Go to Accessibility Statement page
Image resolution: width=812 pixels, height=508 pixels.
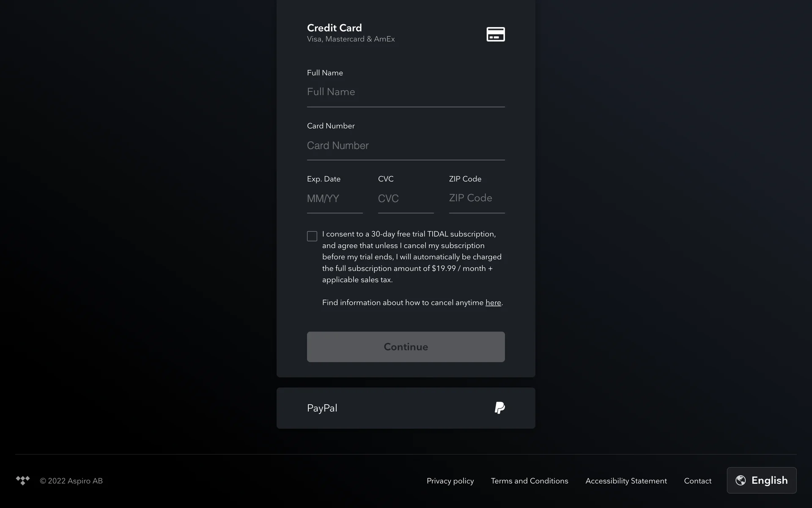[x=626, y=481]
